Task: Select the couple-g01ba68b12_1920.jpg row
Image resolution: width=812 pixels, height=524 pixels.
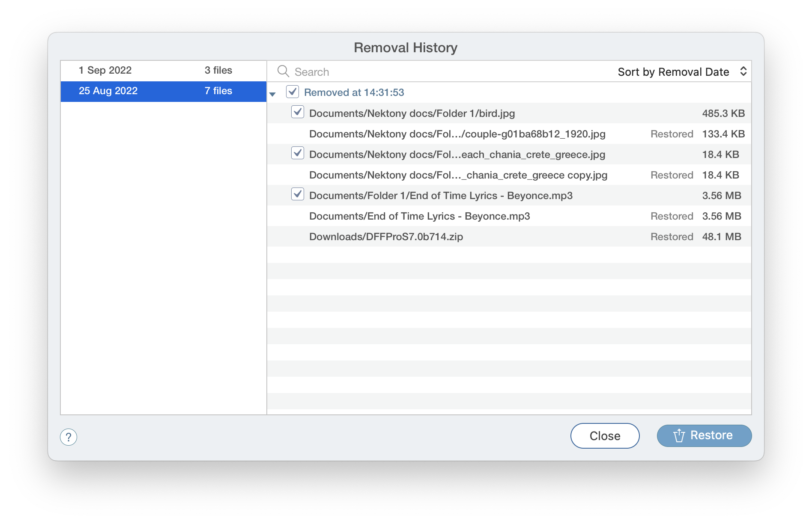Action: (x=509, y=134)
